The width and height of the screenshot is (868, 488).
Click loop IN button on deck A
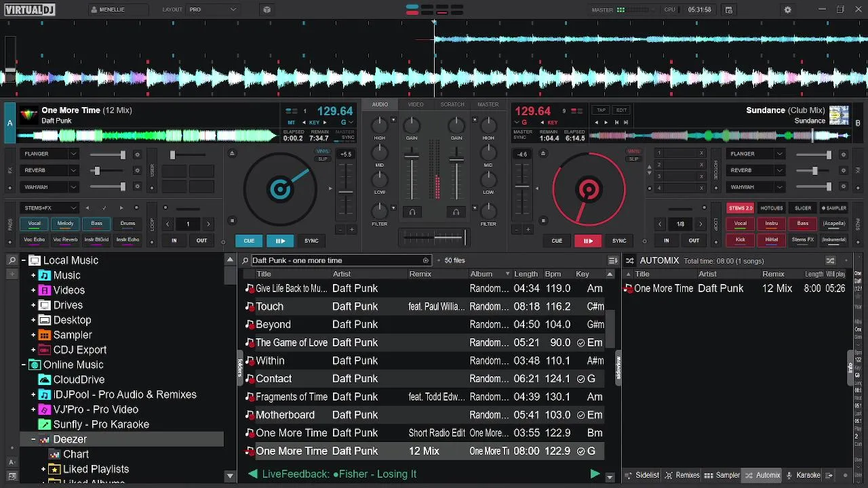174,241
